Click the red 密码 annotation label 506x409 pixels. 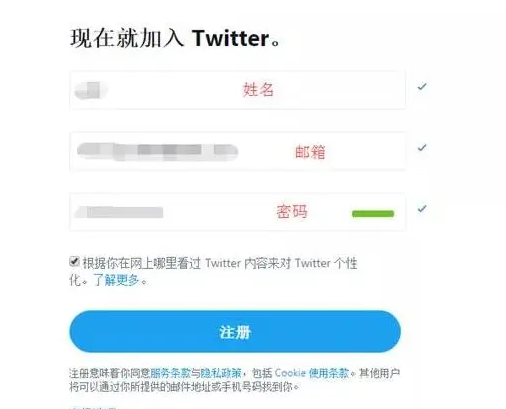tap(292, 212)
